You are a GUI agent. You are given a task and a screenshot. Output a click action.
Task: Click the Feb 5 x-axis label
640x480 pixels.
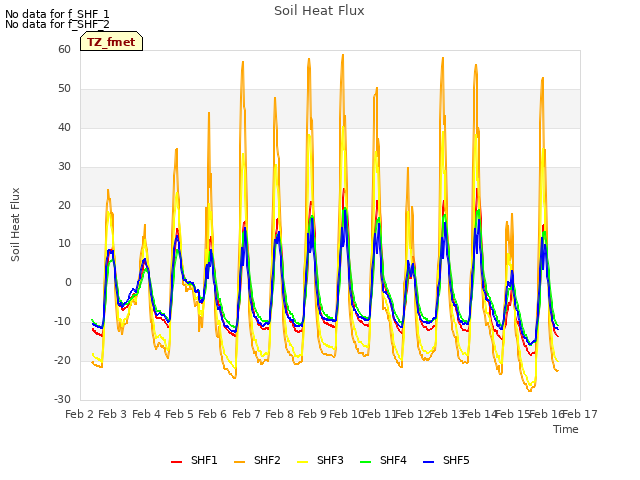(x=180, y=414)
